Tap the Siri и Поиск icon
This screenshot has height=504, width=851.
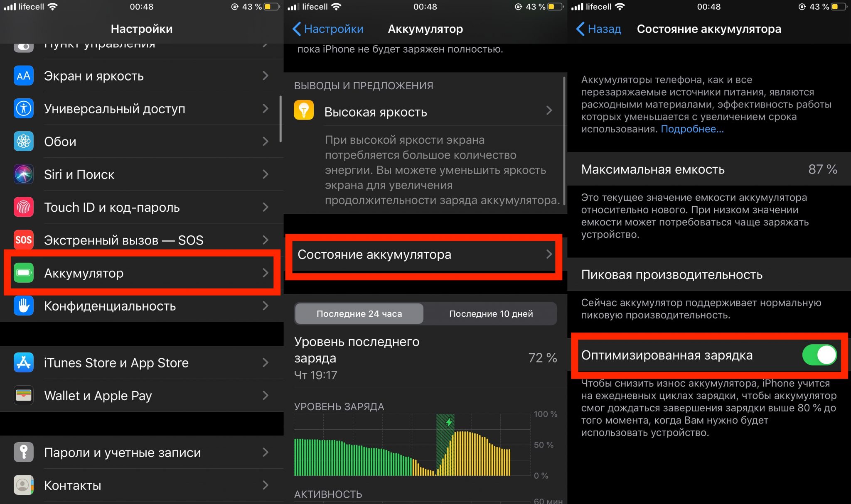pos(24,174)
